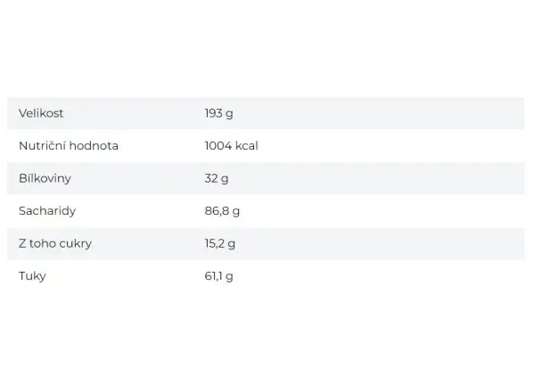Click the Z toho cukry row's empty right-hand area

tap(381, 243)
